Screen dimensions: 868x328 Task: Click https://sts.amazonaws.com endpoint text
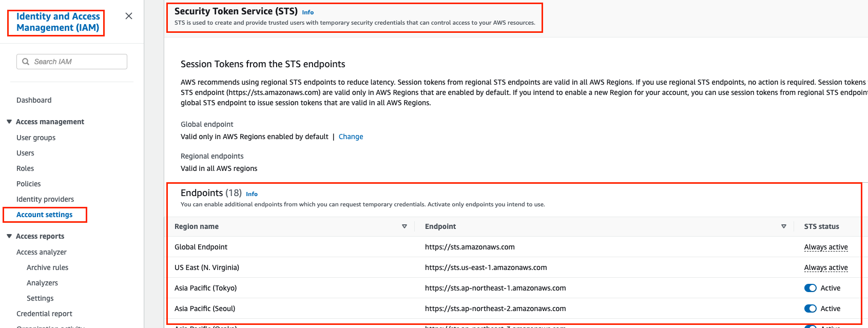(x=470, y=247)
